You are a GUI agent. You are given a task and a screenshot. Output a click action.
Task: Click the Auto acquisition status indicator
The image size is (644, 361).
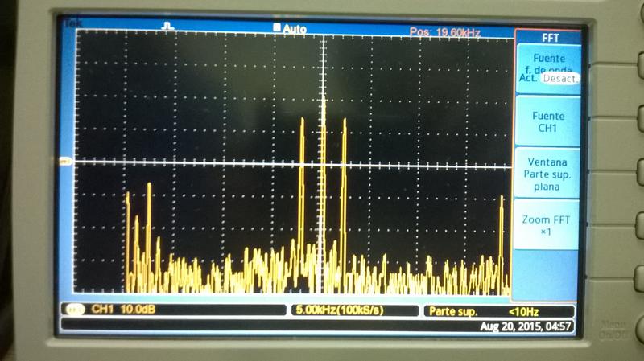pos(290,28)
